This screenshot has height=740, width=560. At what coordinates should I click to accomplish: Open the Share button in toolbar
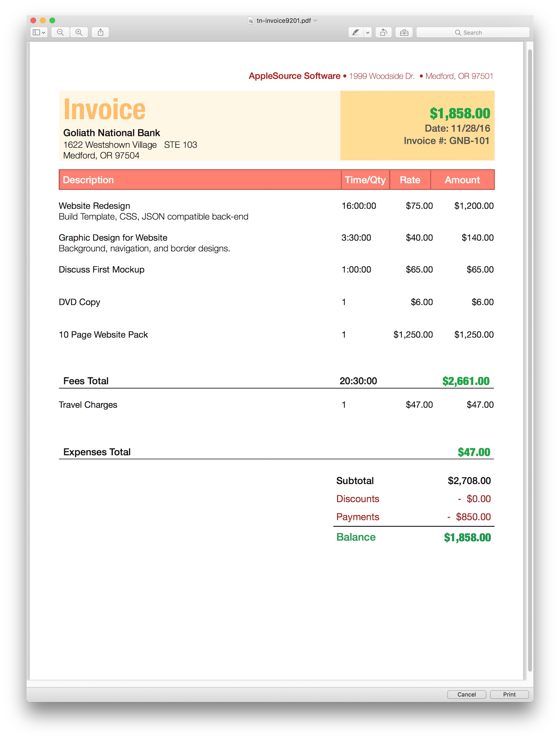pyautogui.click(x=100, y=32)
